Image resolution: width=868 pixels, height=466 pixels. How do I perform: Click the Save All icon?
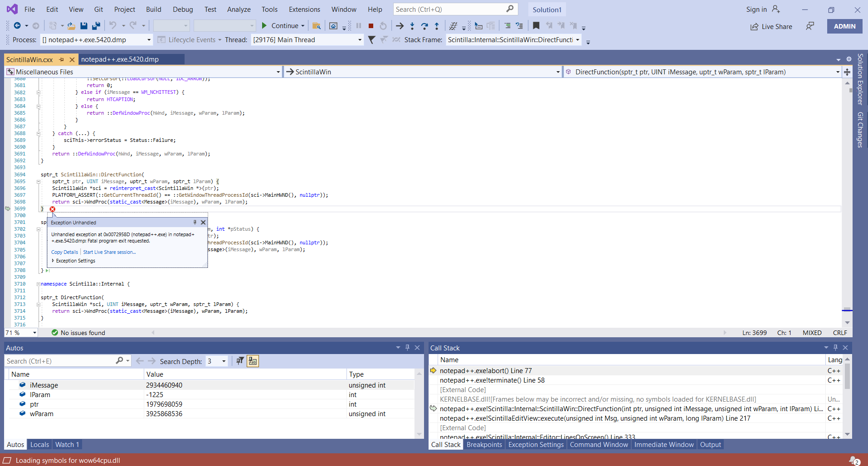96,26
